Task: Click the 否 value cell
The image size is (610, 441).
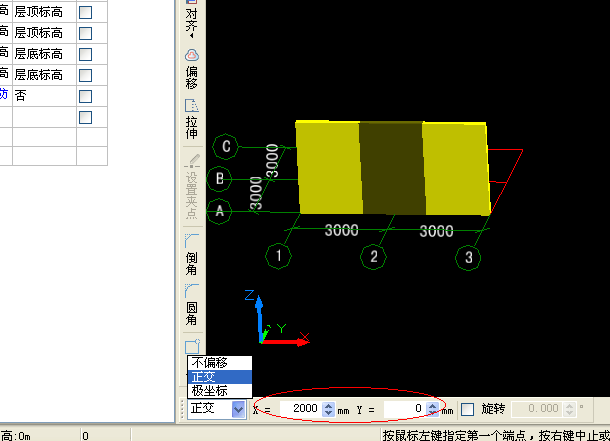Action: click(x=43, y=96)
